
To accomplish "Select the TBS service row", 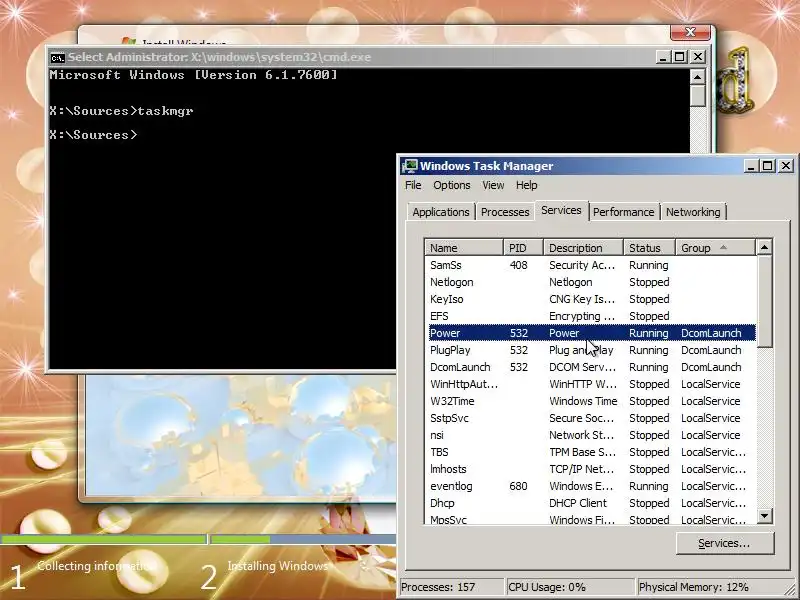I will tap(592, 452).
